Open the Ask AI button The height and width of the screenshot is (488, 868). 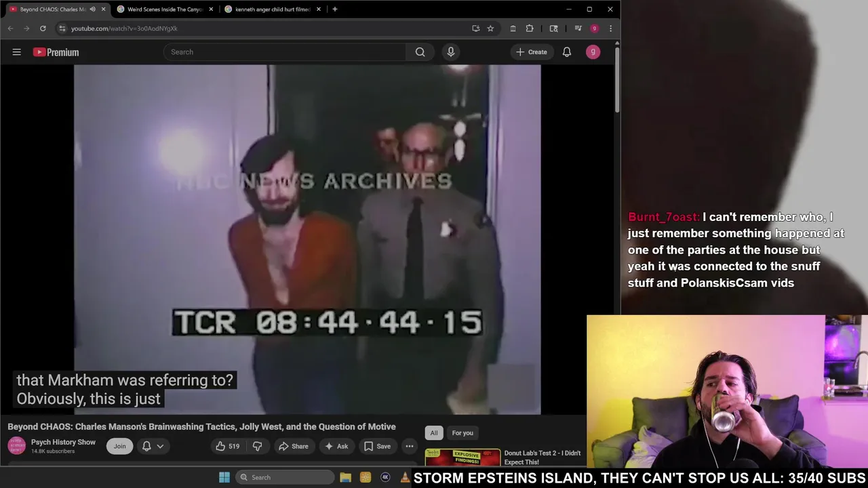[336, 446]
